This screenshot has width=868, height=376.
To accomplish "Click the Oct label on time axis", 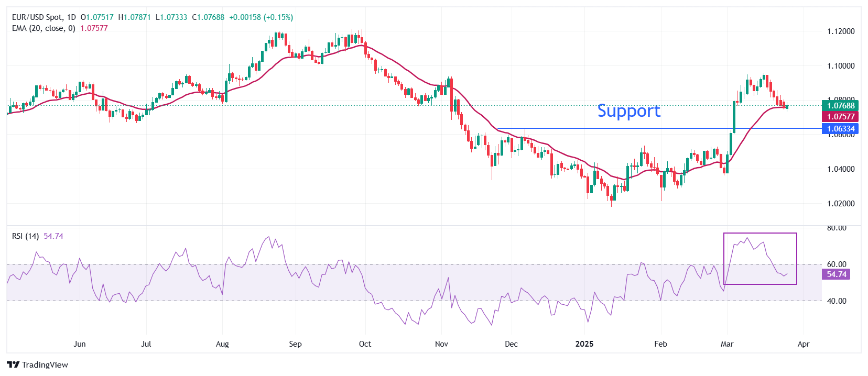I will click(x=365, y=344).
